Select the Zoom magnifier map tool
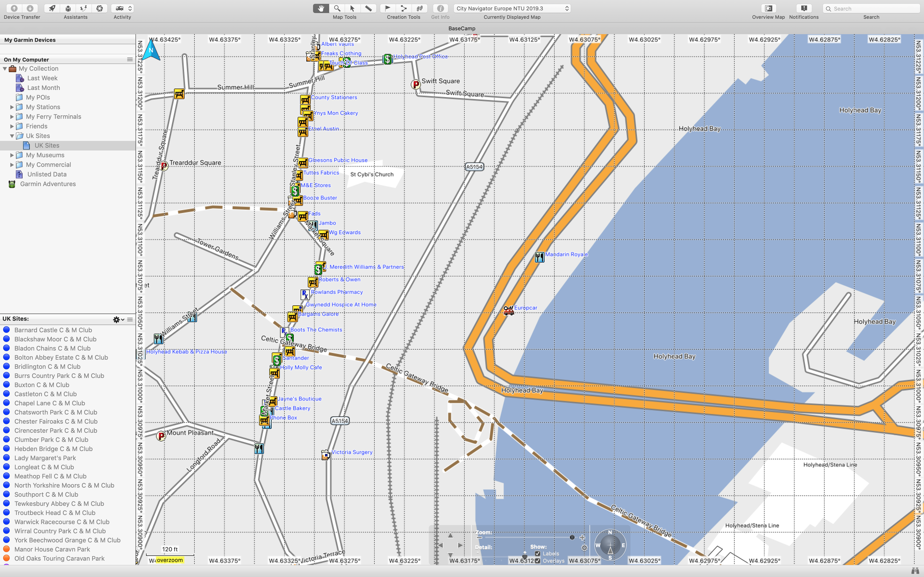Image resolution: width=924 pixels, height=577 pixels. click(337, 8)
